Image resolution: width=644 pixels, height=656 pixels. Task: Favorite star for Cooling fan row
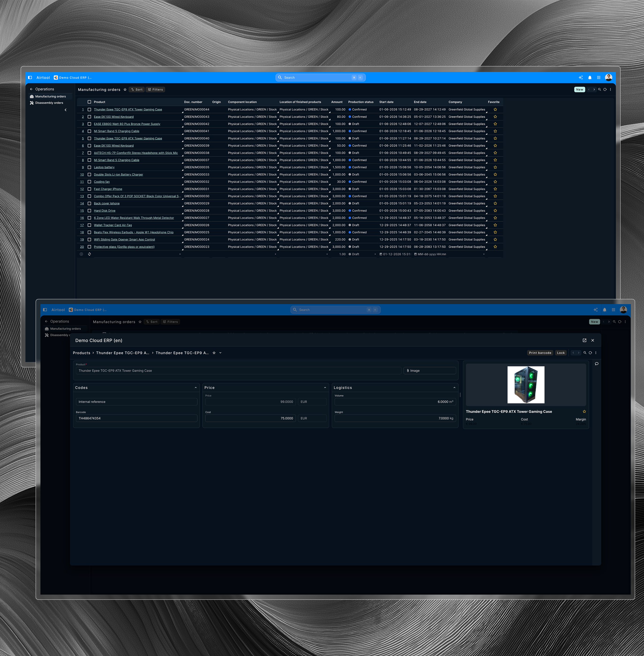(495, 182)
